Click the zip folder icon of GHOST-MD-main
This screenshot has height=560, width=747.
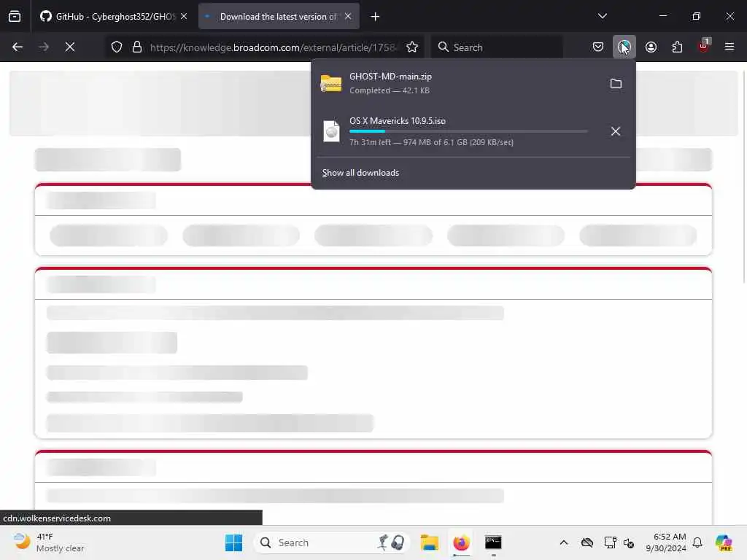click(x=331, y=84)
